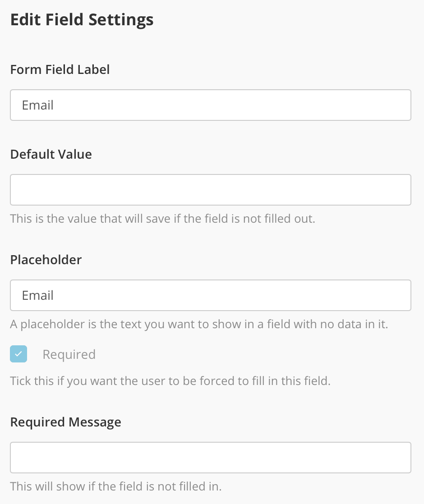Viewport: 424px width, 504px height.
Task: Click inside the Form Field Label input
Action: pos(210,105)
